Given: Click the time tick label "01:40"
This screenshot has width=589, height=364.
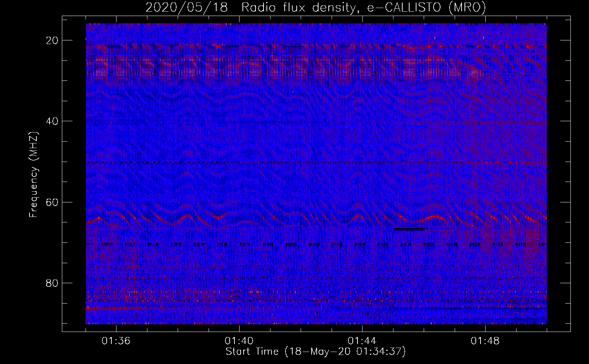Looking at the screenshot, I should point(239,341).
